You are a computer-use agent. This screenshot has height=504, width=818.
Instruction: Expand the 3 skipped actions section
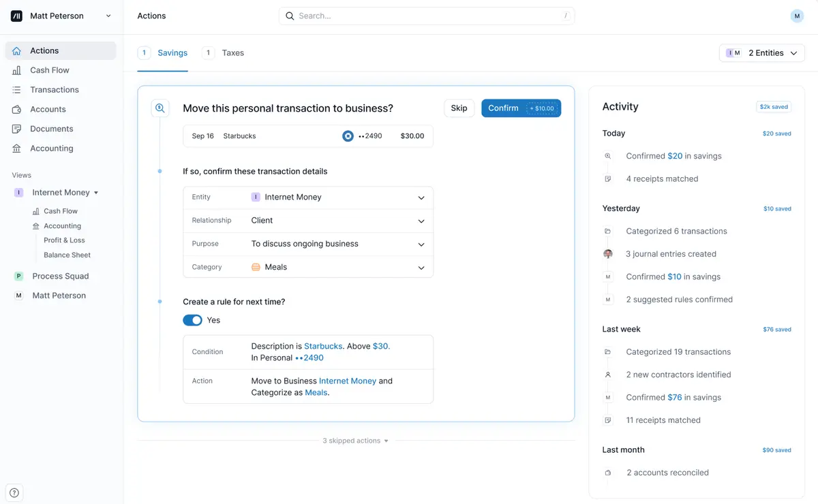point(355,441)
